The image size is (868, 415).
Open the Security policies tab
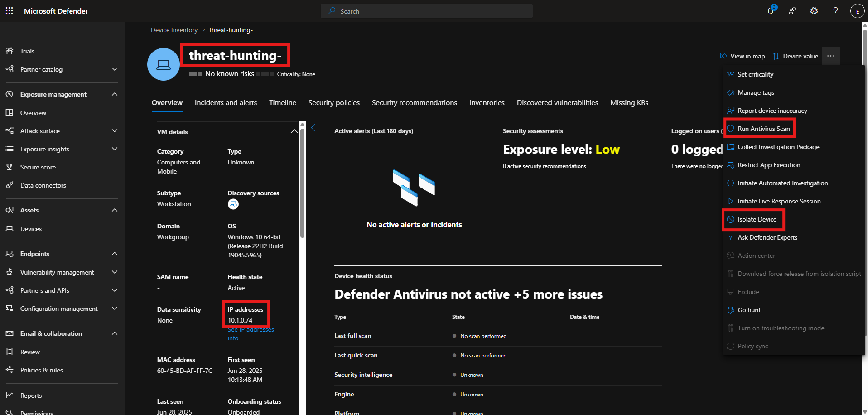click(x=334, y=103)
